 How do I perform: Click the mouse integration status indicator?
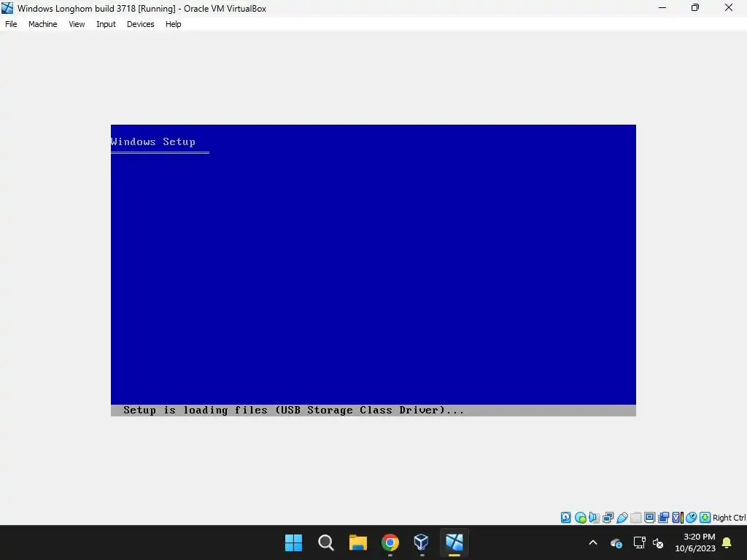(692, 518)
